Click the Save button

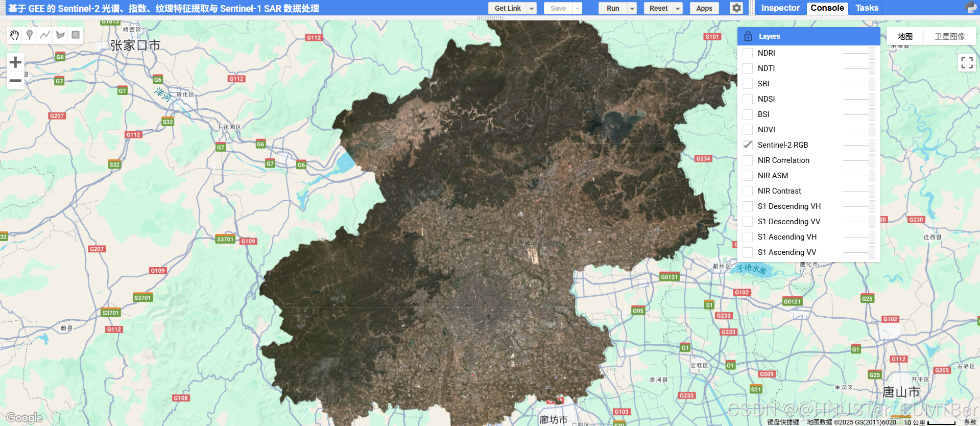point(558,8)
